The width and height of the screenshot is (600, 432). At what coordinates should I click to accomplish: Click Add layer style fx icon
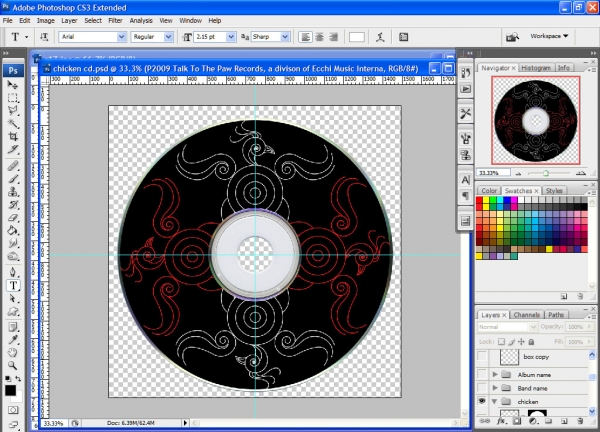[x=501, y=421]
